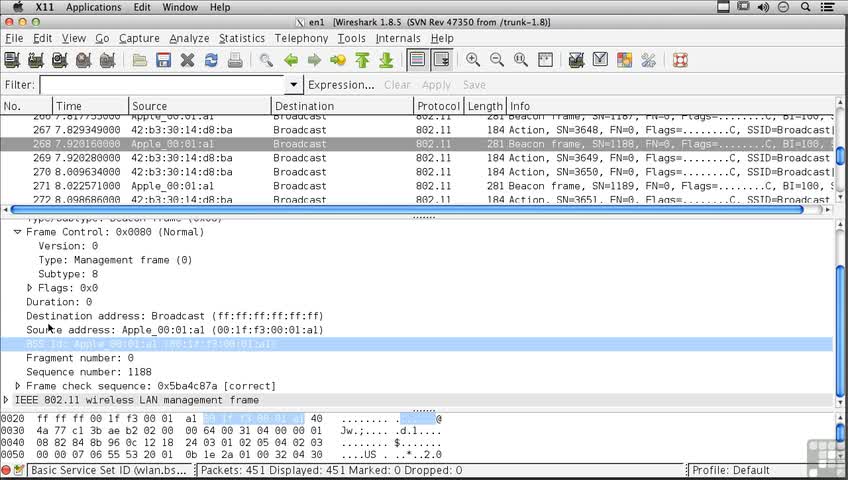Click the volume icon in menu bar
The width and height of the screenshot is (848, 480).
click(763, 7)
